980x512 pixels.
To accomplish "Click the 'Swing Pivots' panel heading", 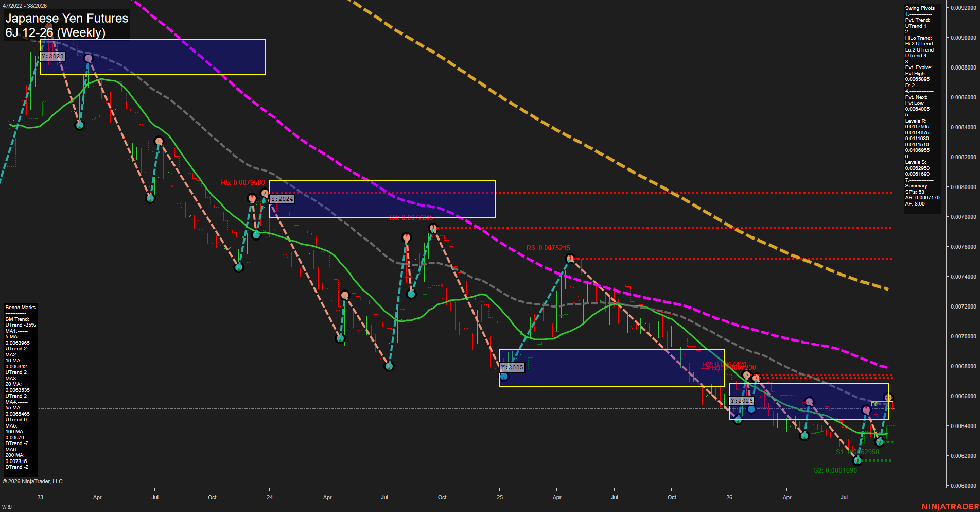I will (x=920, y=8).
